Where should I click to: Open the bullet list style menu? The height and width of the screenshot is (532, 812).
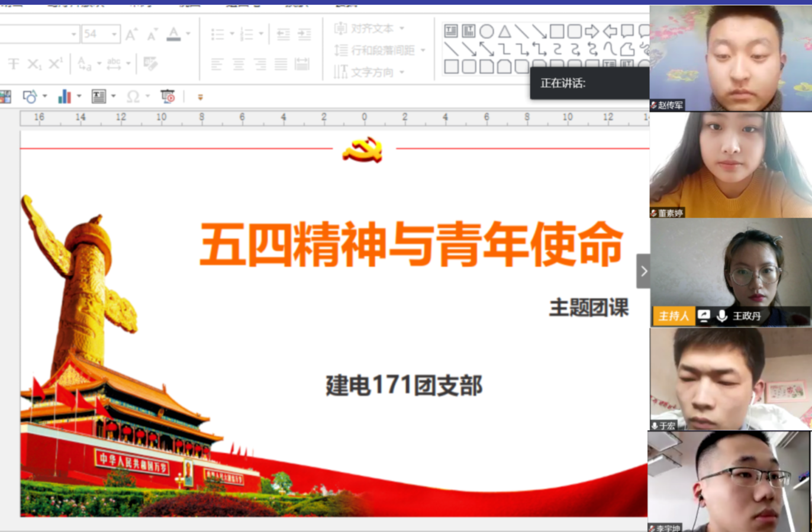pos(232,34)
